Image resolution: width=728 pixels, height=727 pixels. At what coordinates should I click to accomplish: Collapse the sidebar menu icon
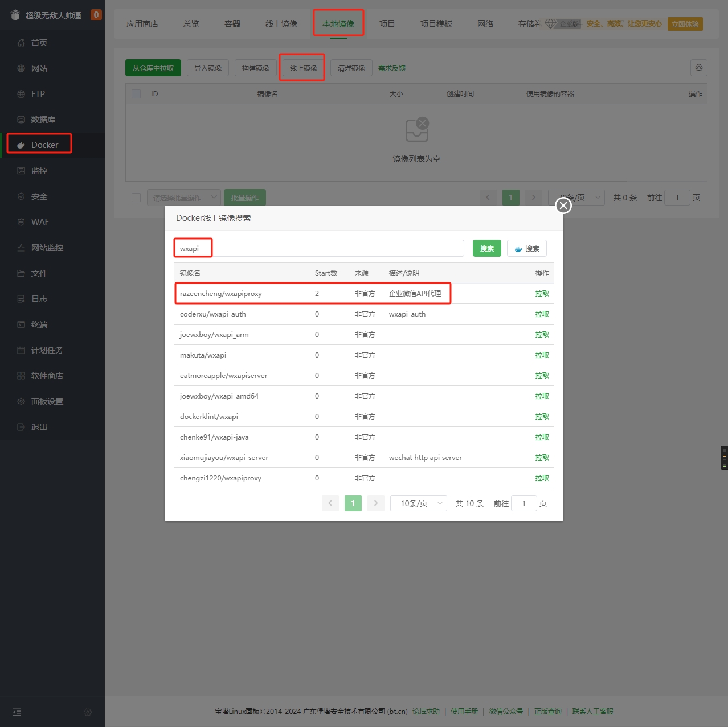(x=17, y=712)
